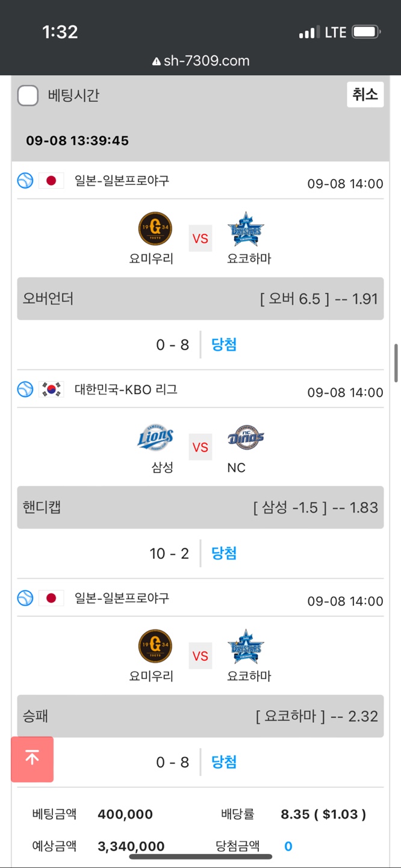
Task: Open the 대한민국-KBO 리그 league label
Action: coord(126,389)
